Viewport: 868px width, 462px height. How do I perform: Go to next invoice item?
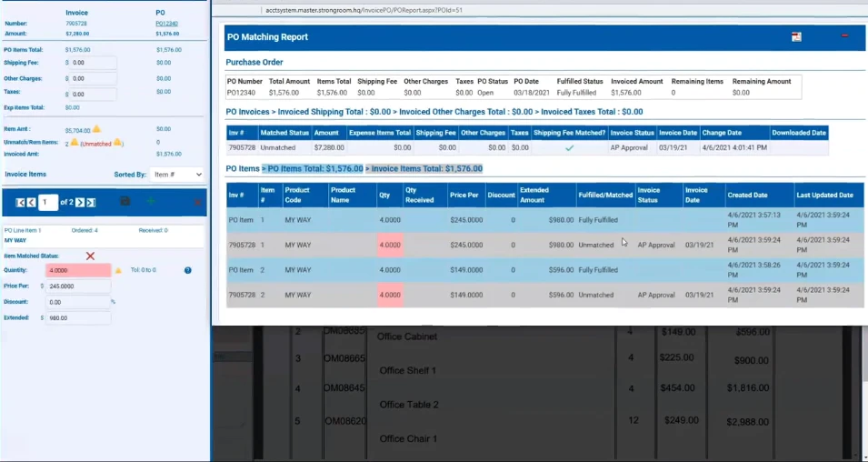tap(80, 202)
